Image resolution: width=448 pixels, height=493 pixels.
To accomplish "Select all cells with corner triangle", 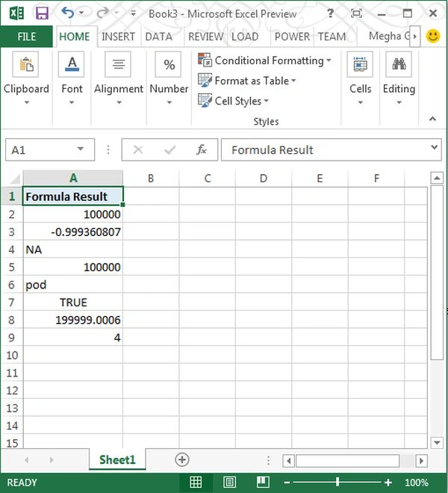I will [x=13, y=179].
